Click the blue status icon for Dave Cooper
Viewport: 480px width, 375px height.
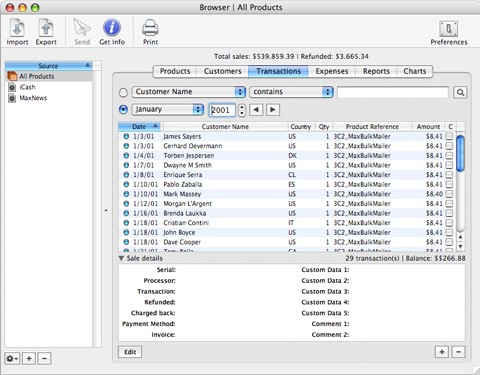click(126, 242)
